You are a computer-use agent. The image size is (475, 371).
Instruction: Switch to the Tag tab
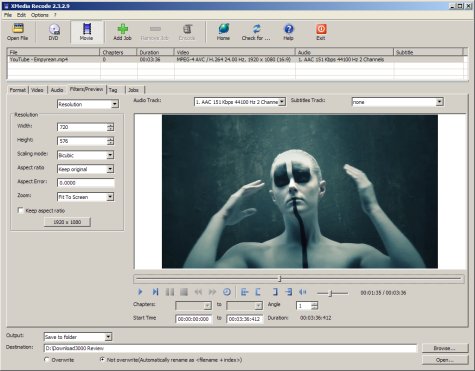click(113, 90)
